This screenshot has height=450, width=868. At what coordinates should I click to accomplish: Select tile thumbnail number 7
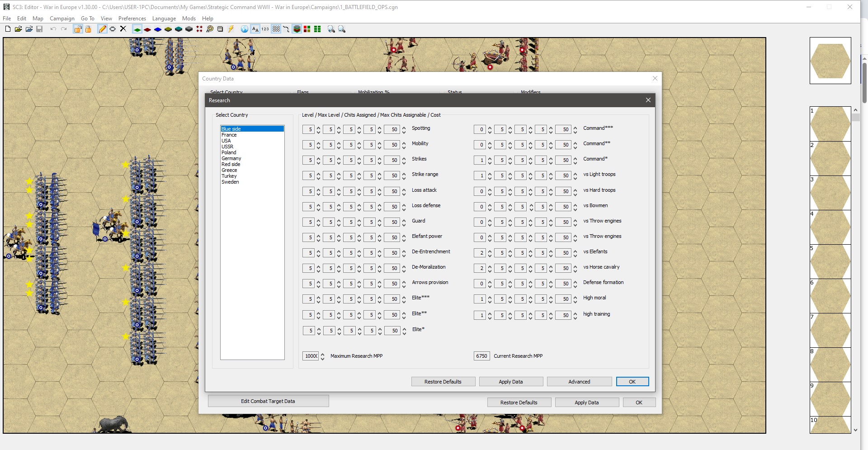click(x=830, y=330)
